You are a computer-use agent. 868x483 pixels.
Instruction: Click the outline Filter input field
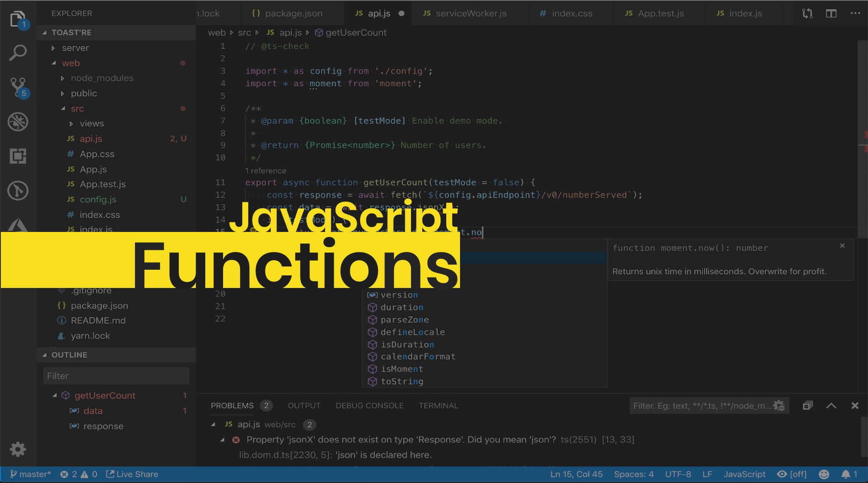(116, 376)
